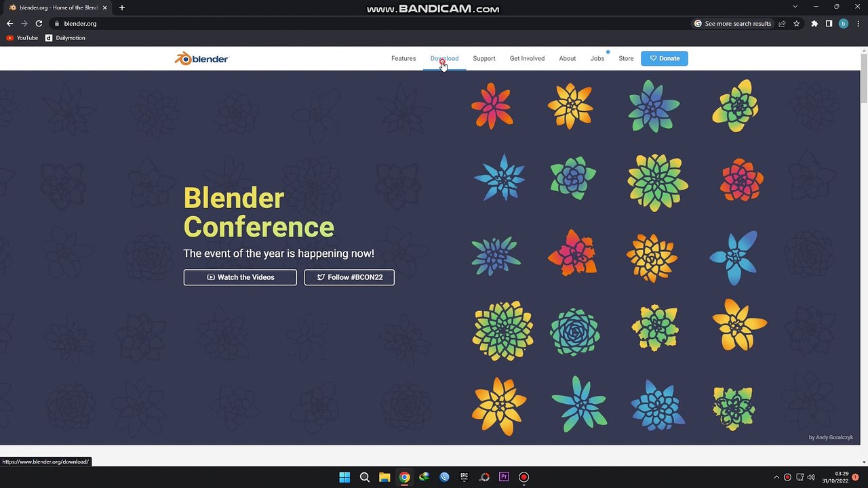Go back to the previous page

(9, 24)
